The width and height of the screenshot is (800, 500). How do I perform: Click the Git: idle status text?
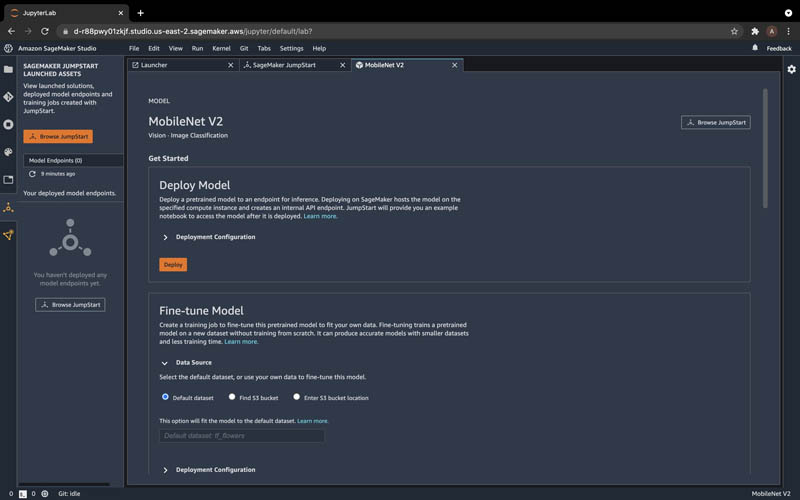click(69, 493)
